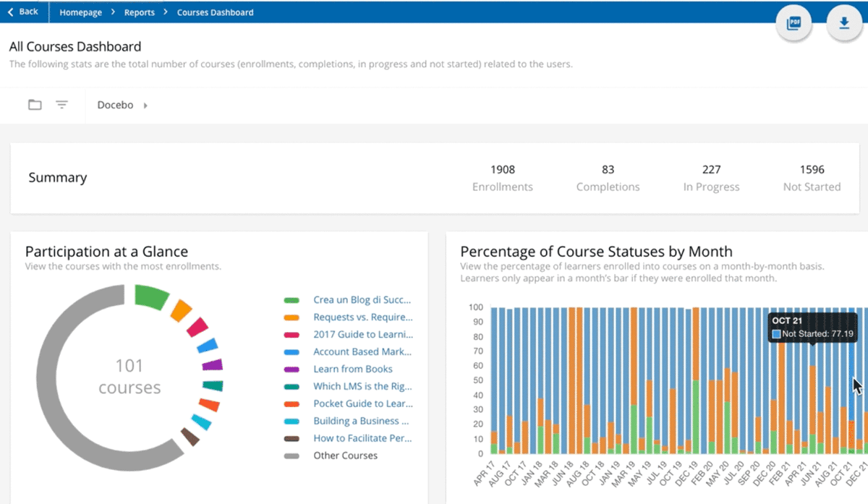Screen dimensions: 868x504
Task: Click green legend swatch for Crea un Blog
Action: pos(292,300)
